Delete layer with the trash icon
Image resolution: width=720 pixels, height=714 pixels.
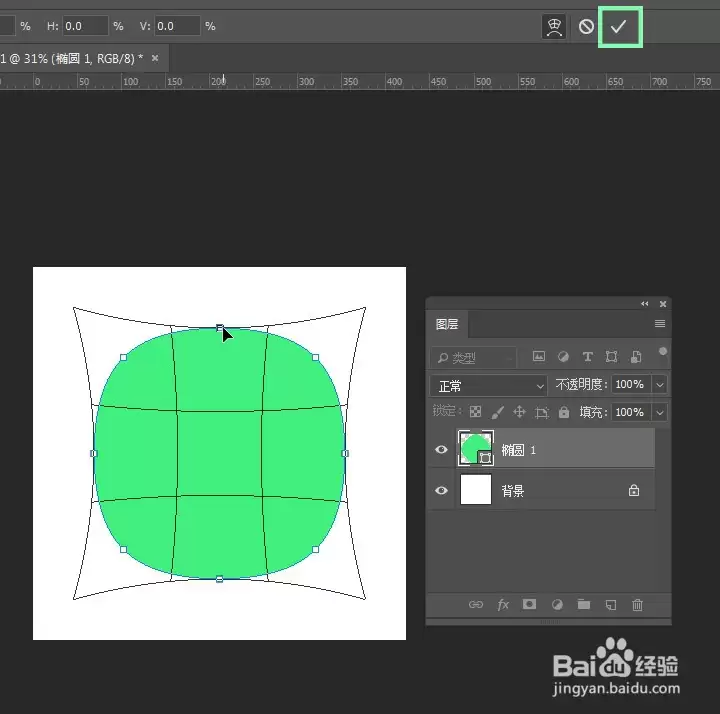[637, 605]
